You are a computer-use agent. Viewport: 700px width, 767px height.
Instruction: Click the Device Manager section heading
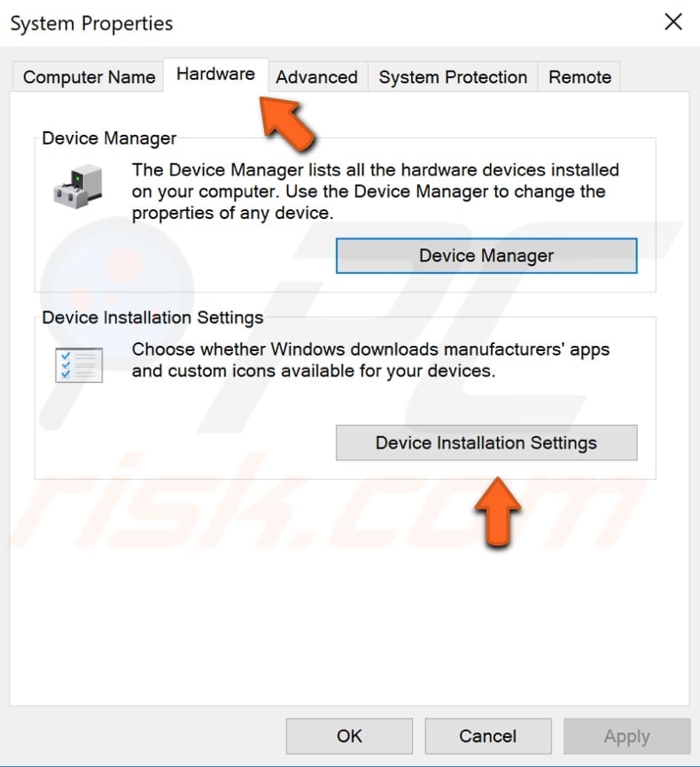pos(108,138)
